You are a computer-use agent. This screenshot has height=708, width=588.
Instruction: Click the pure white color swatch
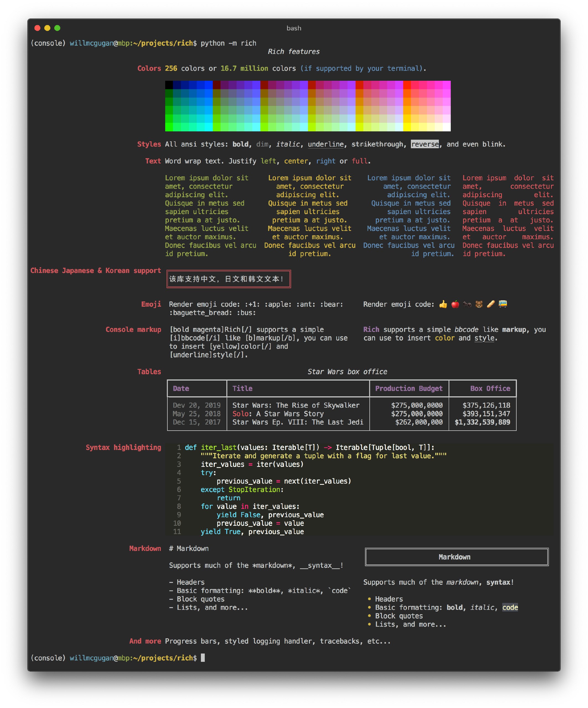[x=446, y=127]
